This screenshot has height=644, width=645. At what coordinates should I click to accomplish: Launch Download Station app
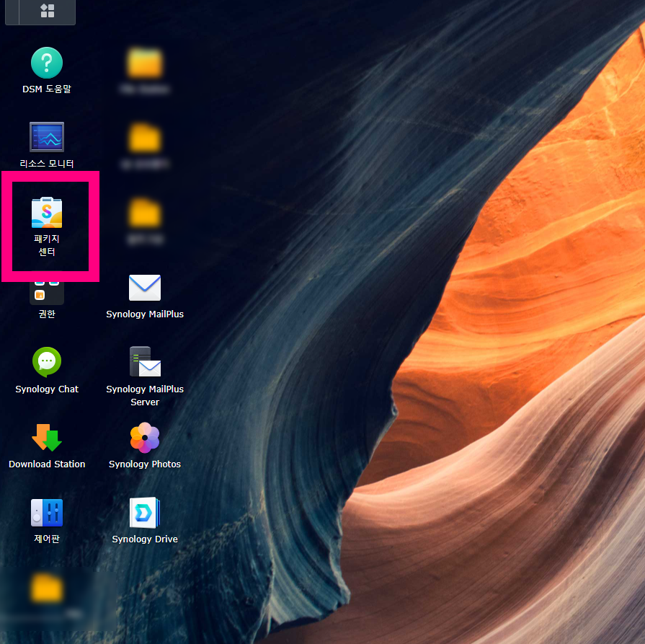point(47,437)
